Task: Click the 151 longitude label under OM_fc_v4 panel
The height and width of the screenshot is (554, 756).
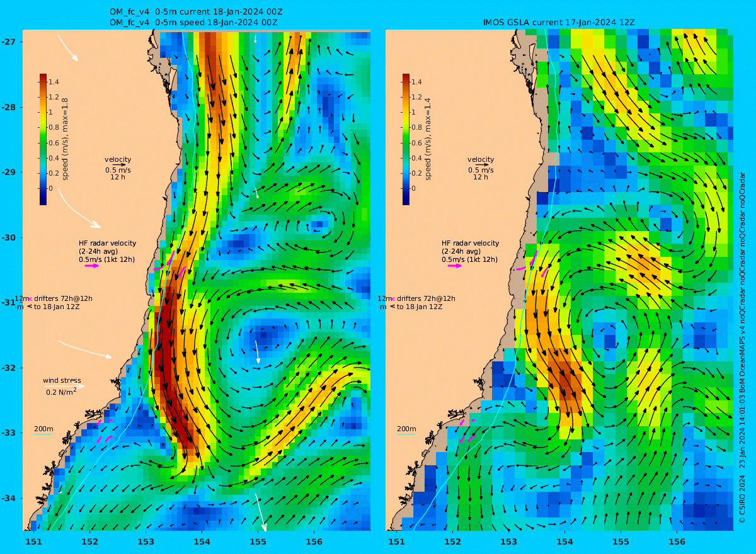Action: pyautogui.click(x=33, y=541)
